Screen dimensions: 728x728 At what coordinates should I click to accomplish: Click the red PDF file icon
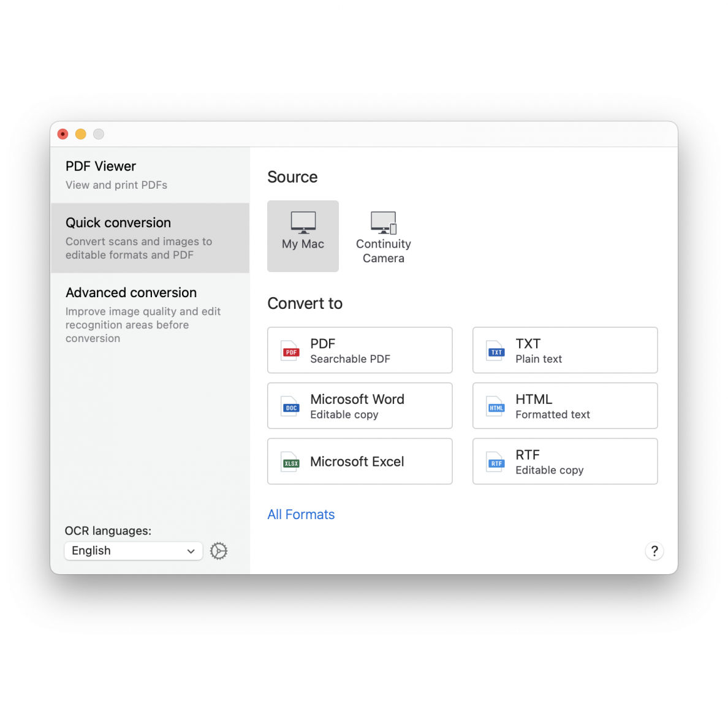point(290,351)
